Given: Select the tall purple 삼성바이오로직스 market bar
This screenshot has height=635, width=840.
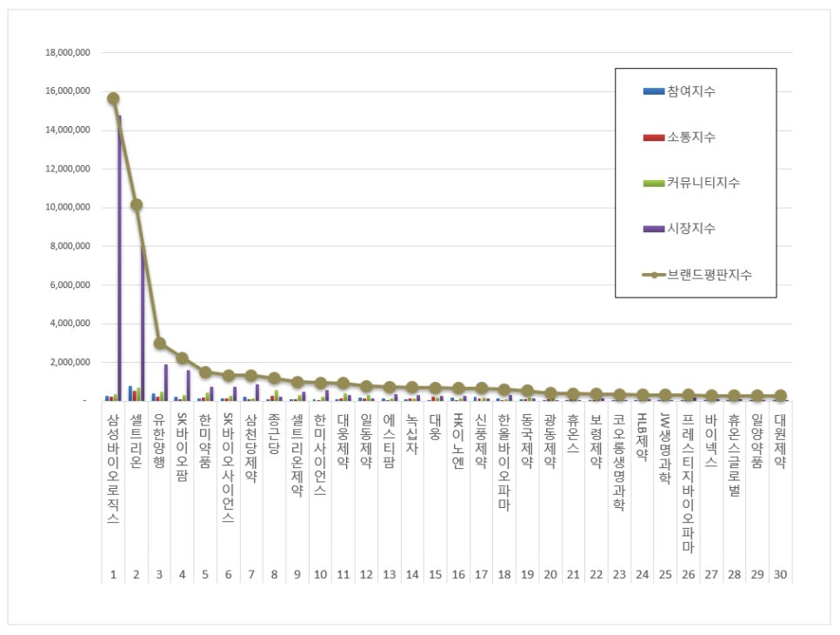Looking at the screenshot, I should [x=119, y=261].
